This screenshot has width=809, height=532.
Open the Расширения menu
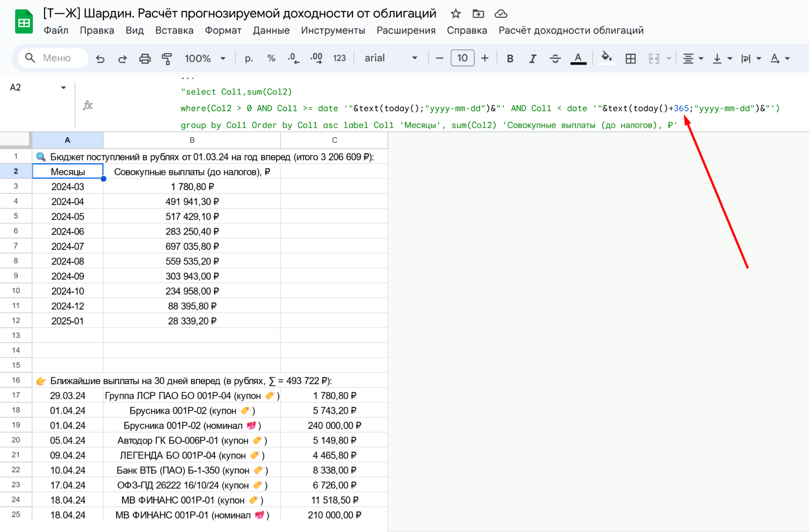coord(406,30)
